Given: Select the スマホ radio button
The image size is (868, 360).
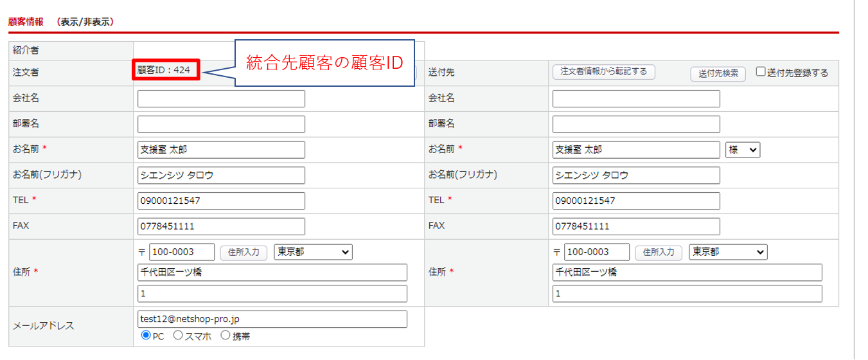Looking at the screenshot, I should pos(178,335).
